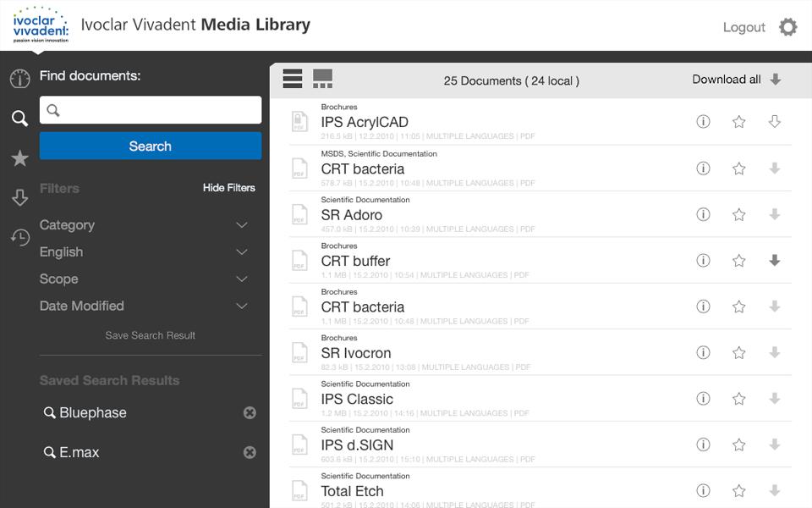This screenshot has height=508, width=812.
Task: Download SR Ivocron document
Action: pyautogui.click(x=775, y=352)
